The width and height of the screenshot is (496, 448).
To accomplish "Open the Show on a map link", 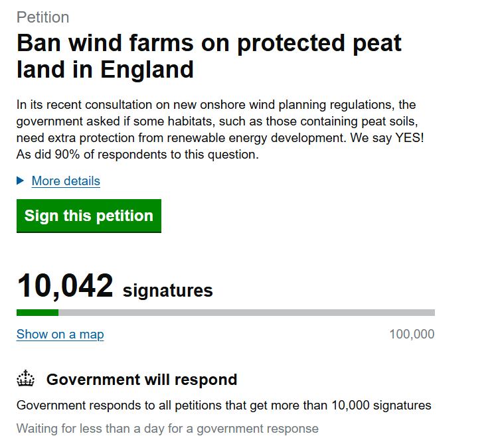I will [60, 335].
